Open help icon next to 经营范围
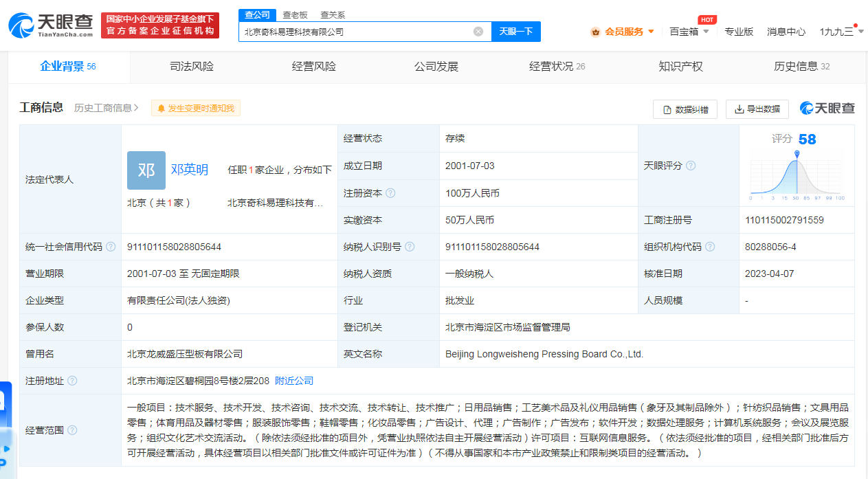Viewport: 868px width, 479px height. coord(72,430)
